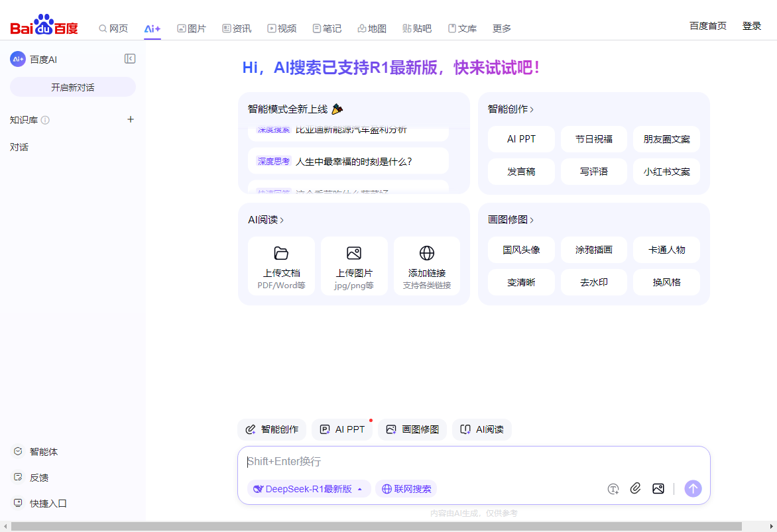Viewport: 777px width, 532px height.
Task: Switch to 笔记 tab
Action: pyautogui.click(x=327, y=28)
